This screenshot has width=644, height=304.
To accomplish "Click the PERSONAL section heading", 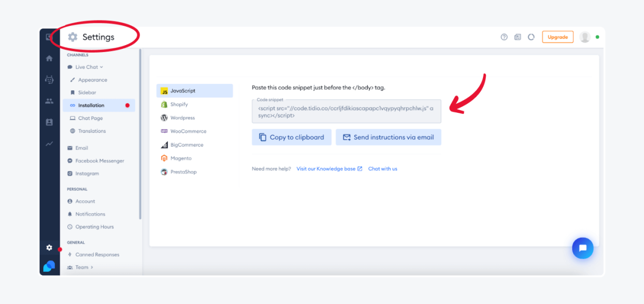I will point(77,189).
